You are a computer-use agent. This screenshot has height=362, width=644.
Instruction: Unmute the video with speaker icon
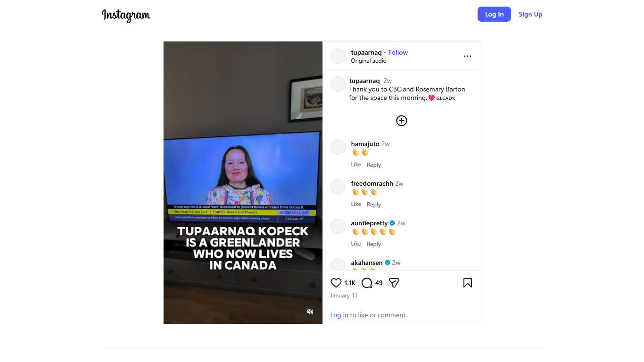click(x=310, y=312)
